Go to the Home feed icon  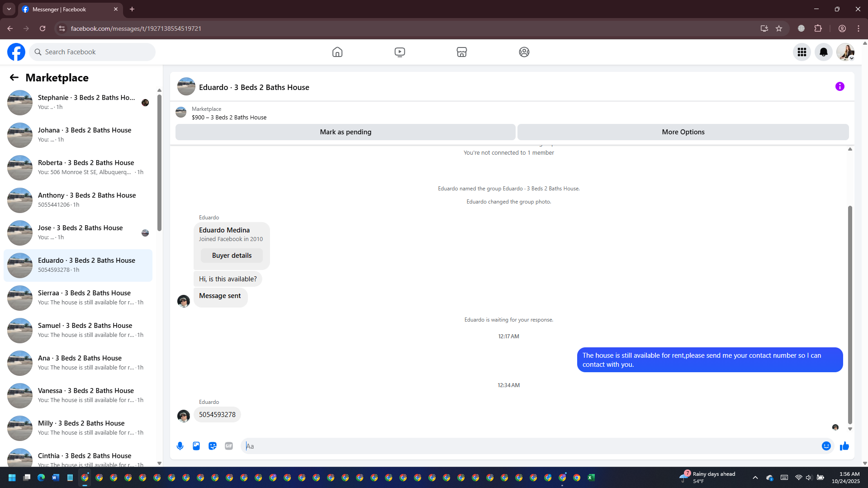[337, 52]
